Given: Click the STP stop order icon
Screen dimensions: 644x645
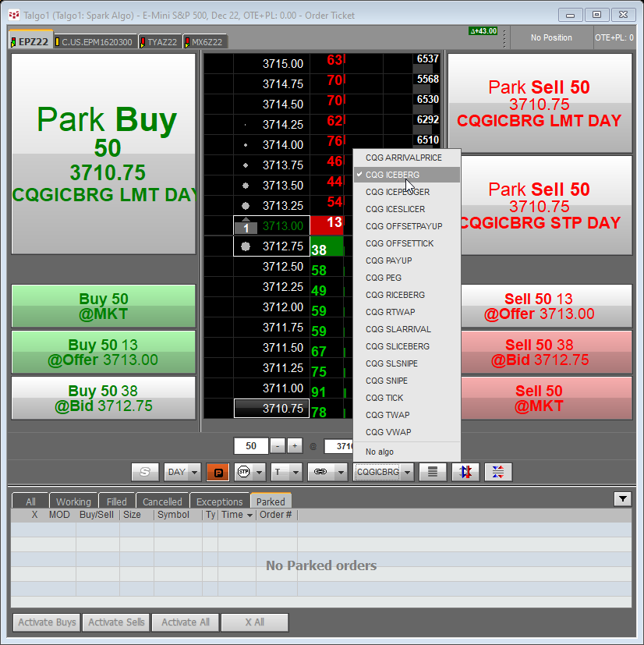Looking at the screenshot, I should tap(243, 472).
